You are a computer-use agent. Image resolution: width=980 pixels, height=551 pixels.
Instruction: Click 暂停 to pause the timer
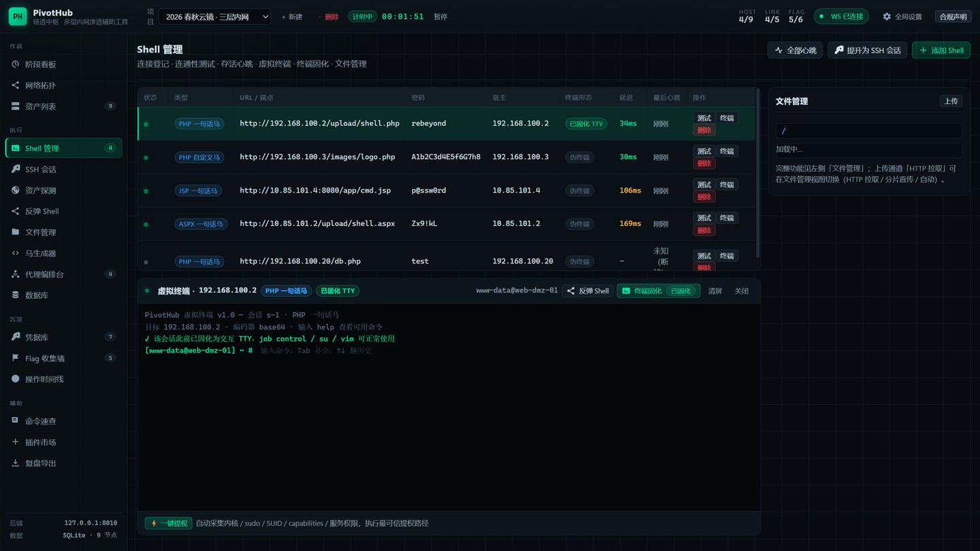click(440, 17)
